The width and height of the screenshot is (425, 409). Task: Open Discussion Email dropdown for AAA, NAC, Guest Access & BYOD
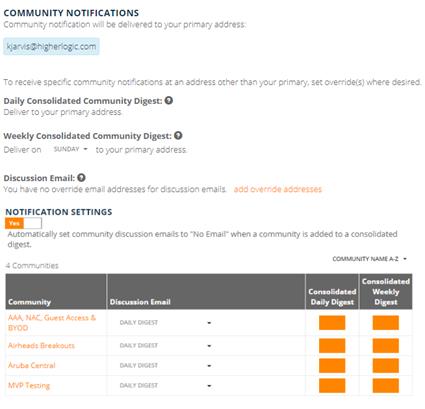pyautogui.click(x=165, y=323)
